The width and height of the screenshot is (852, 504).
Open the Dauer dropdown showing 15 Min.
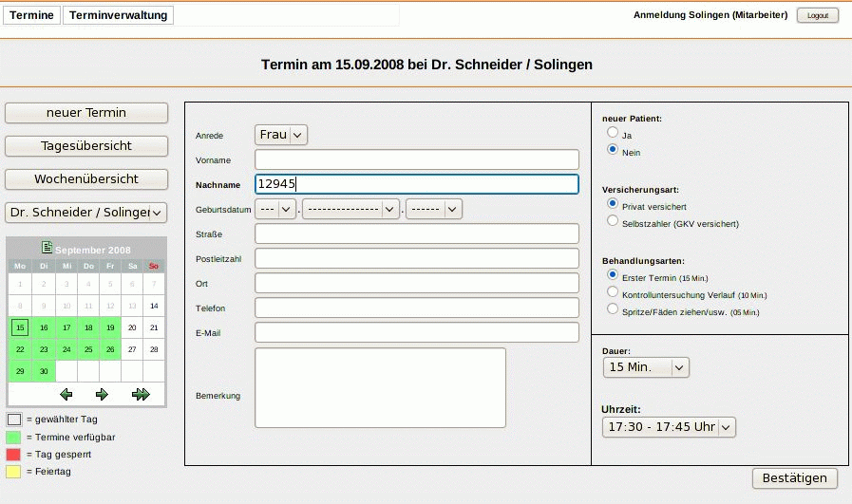[x=646, y=367]
